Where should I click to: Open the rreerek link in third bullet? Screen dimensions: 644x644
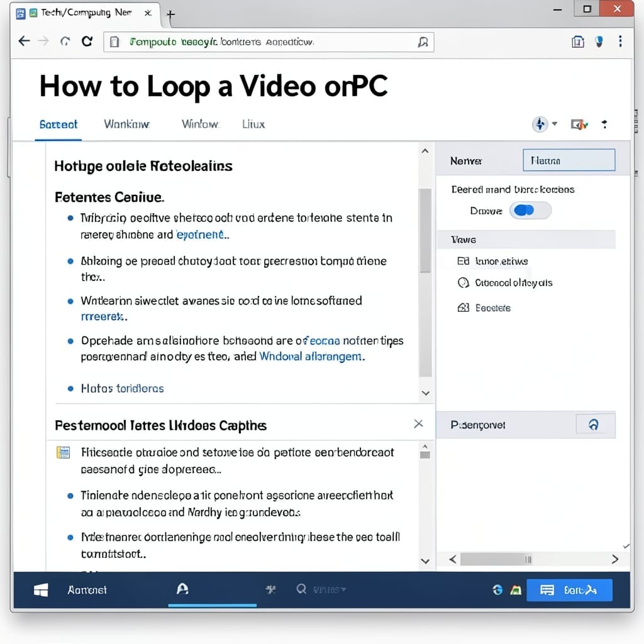coord(103,317)
